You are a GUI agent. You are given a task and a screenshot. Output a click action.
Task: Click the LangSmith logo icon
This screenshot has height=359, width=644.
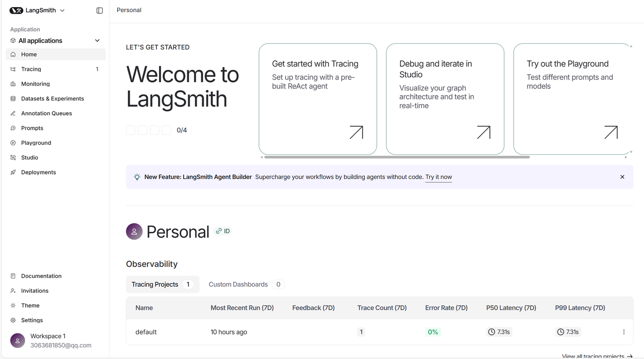coord(16,11)
